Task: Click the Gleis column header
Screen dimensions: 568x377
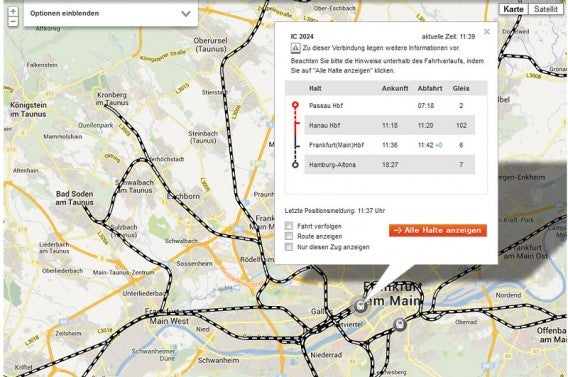Action: [461, 88]
